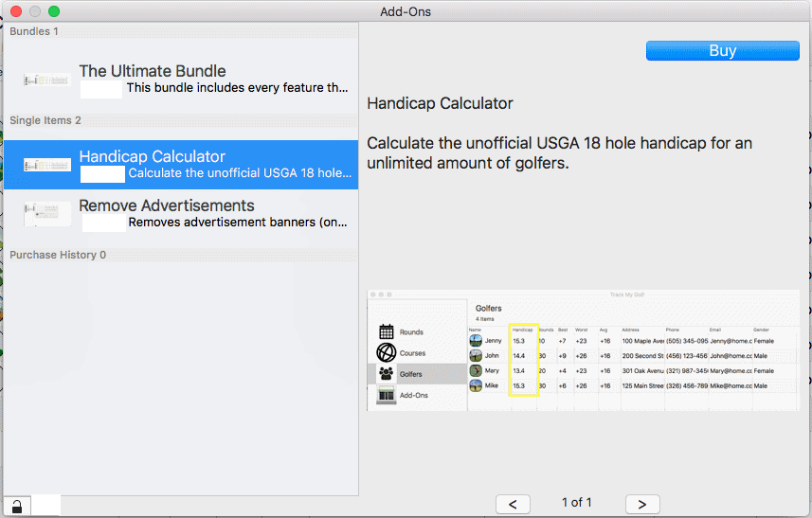The width and height of the screenshot is (812, 518).
Task: Select the Handicap Calculator list entry
Action: (x=181, y=165)
